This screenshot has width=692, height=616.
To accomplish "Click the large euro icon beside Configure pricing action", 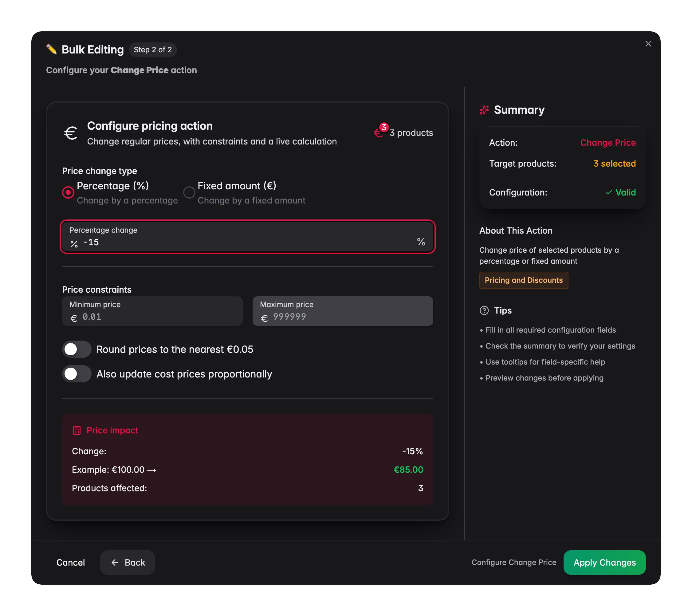I will coord(71,133).
